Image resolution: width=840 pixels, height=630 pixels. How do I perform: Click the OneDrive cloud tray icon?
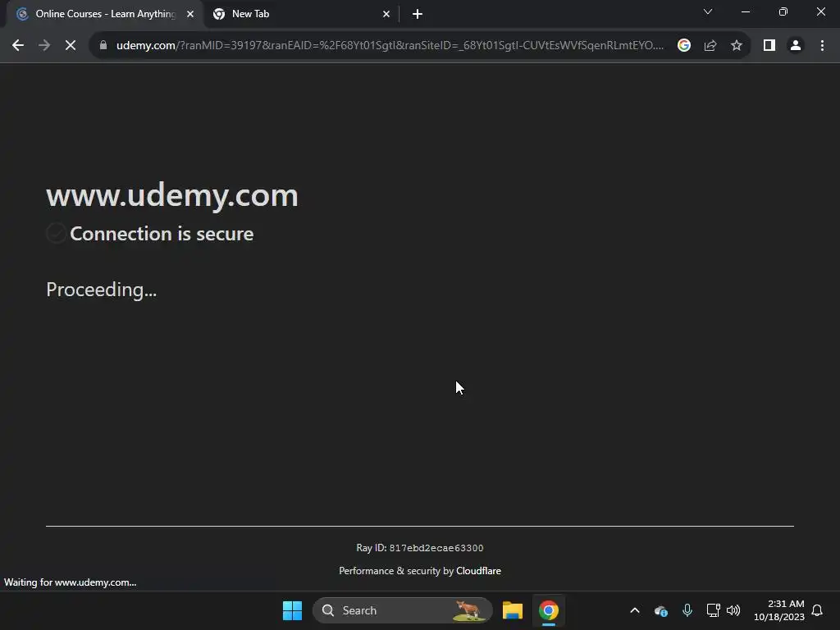tap(661, 610)
